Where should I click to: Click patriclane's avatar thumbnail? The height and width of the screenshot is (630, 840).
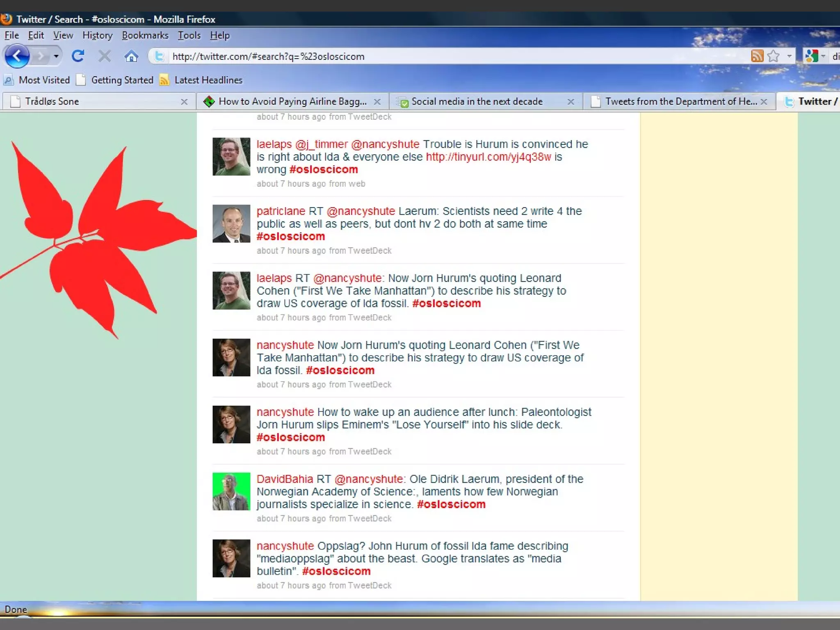point(231,224)
